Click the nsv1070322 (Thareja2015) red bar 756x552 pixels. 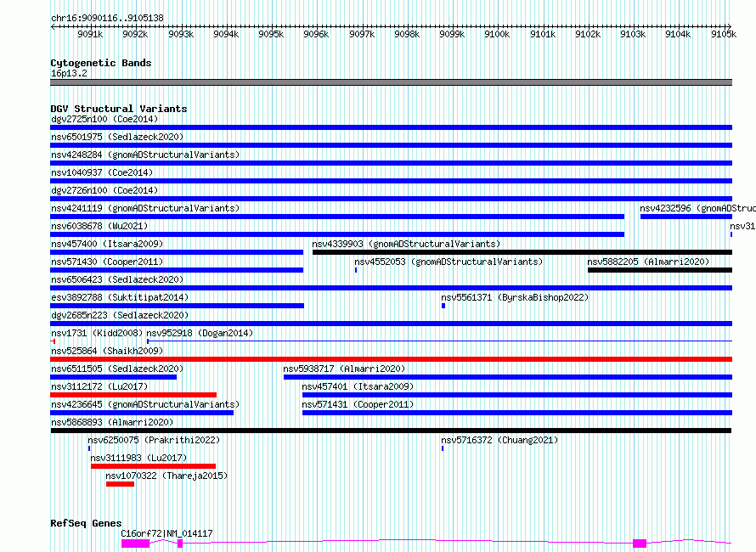click(x=120, y=484)
